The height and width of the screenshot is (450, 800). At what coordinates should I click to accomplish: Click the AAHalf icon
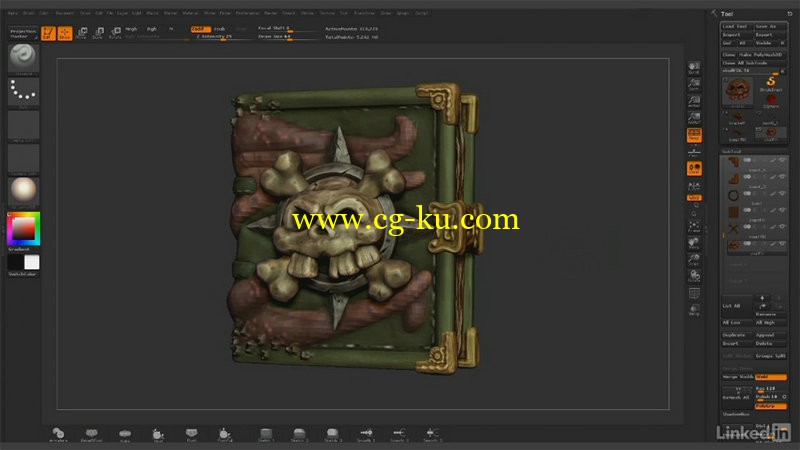pos(694,118)
